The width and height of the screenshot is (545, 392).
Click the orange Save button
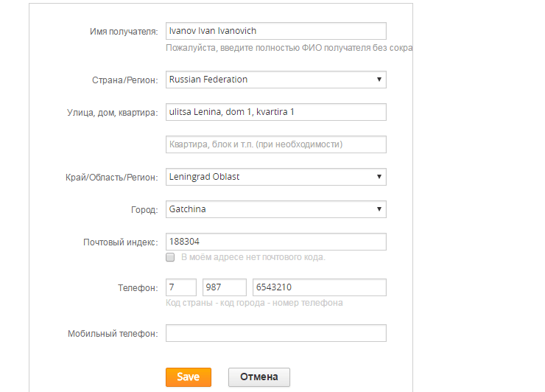pyautogui.click(x=189, y=377)
